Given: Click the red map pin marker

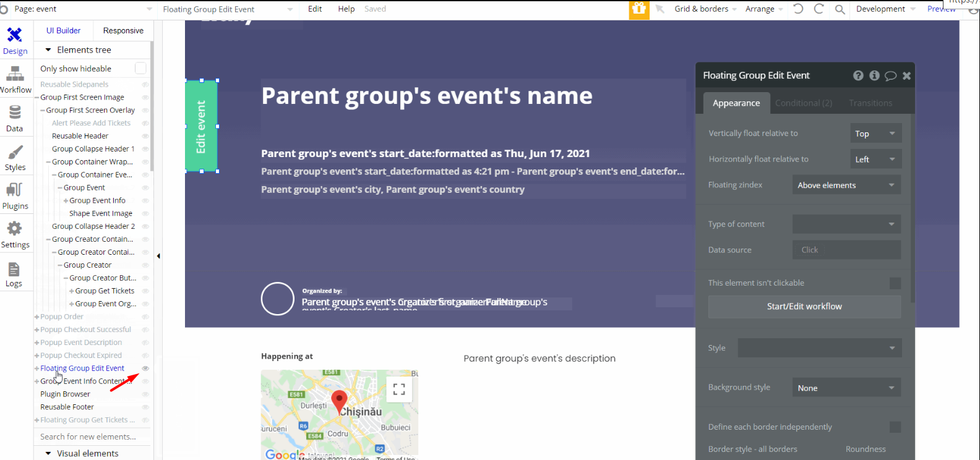Looking at the screenshot, I should click(339, 402).
